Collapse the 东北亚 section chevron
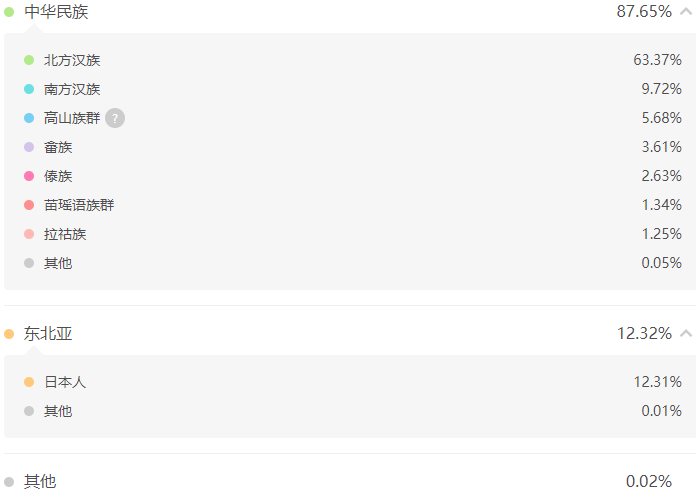Screen dimensions: 696x498 click(686, 333)
